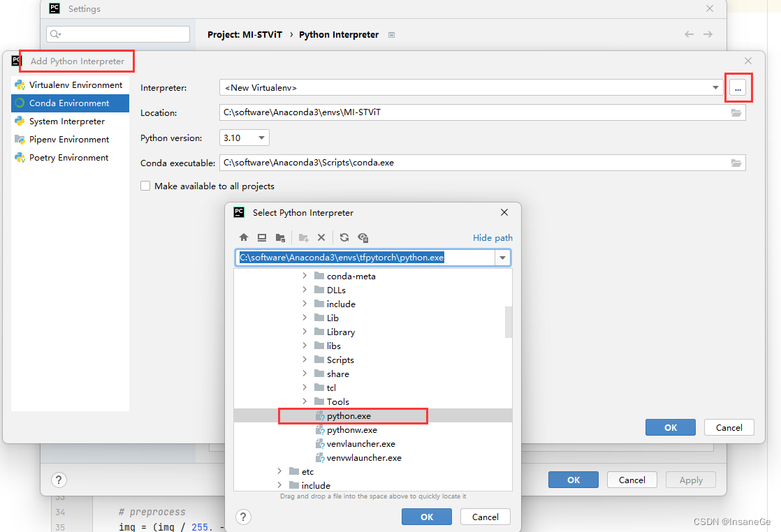Toggle show hidden files icon
Image resolution: width=781 pixels, height=532 pixels.
pos(363,237)
